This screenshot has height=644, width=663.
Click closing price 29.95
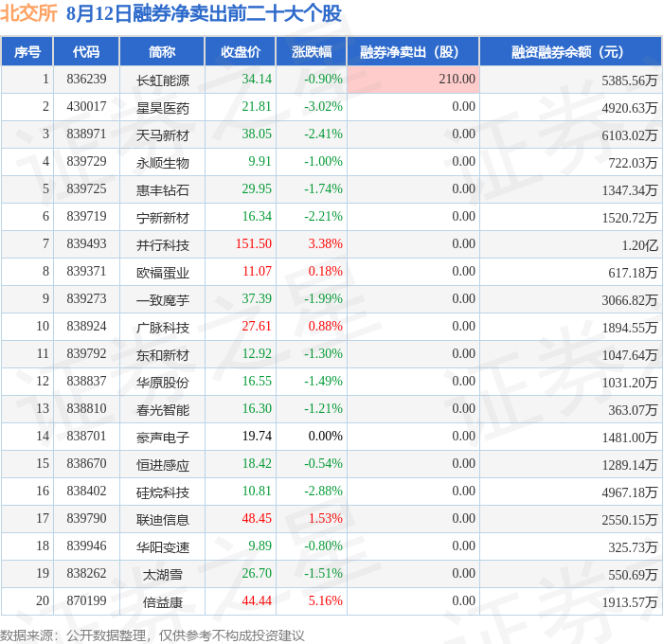coord(257,189)
